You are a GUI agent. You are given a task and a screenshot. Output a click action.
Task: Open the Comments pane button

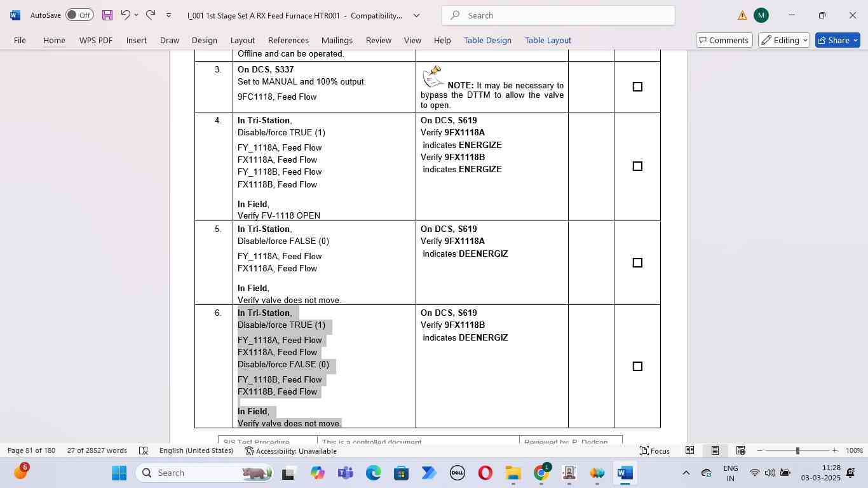[724, 40]
